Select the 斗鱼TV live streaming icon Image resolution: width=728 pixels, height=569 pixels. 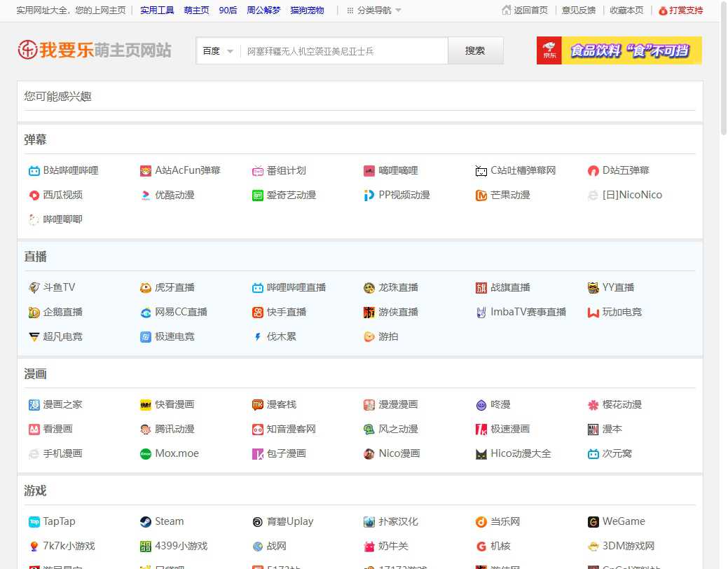click(x=33, y=287)
